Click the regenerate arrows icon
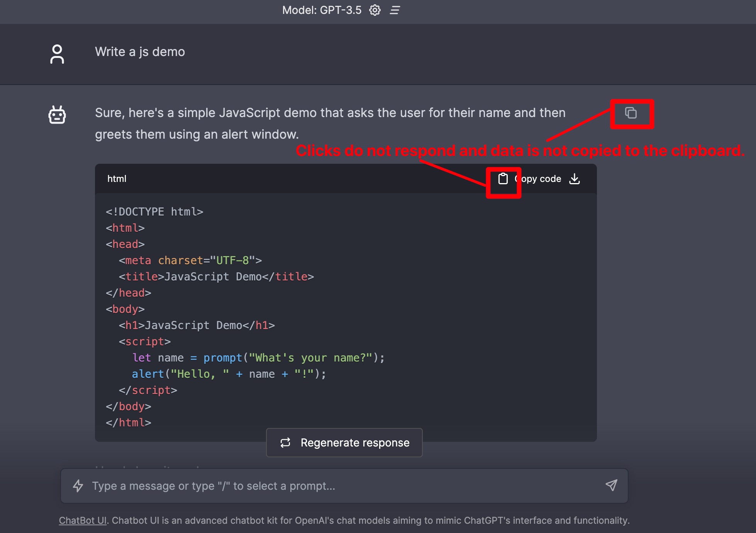The width and height of the screenshot is (756, 533). click(285, 443)
